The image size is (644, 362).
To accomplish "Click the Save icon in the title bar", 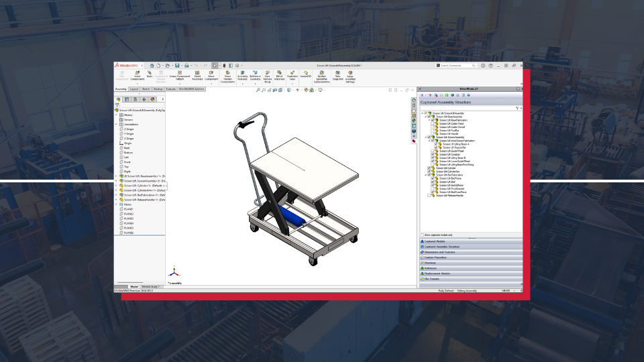I will tap(177, 66).
